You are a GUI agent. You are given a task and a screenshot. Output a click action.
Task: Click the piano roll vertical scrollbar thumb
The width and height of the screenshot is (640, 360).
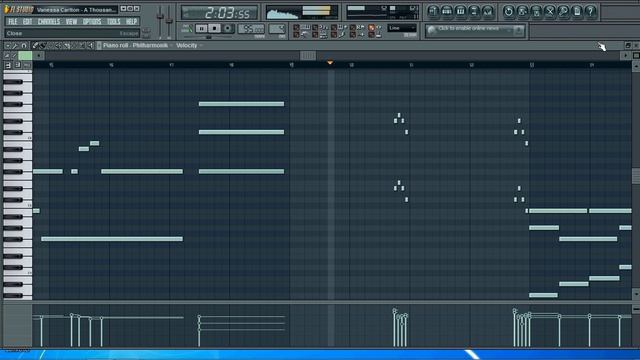[x=636, y=176]
